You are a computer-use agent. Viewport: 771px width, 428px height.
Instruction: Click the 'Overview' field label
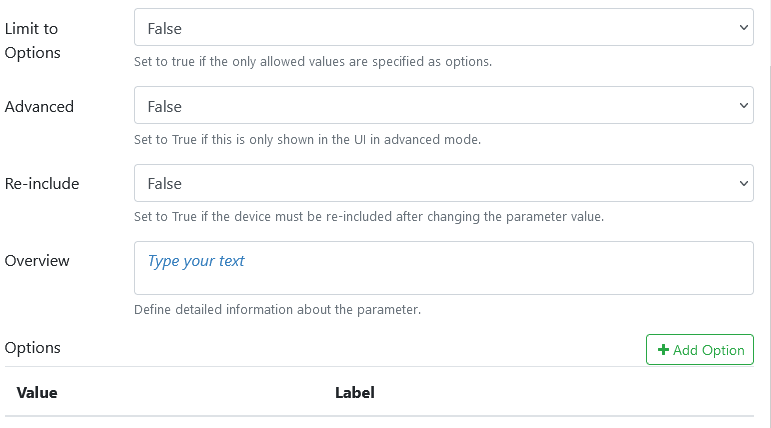37,261
